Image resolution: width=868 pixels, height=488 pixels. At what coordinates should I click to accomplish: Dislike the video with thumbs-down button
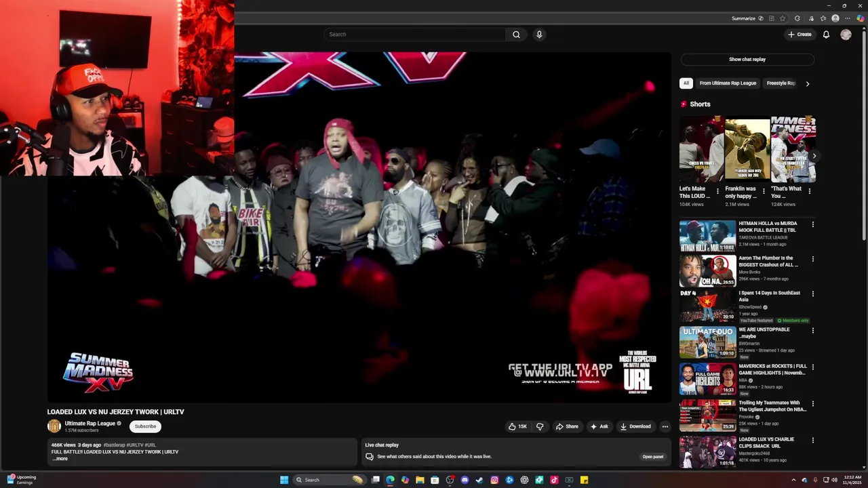click(540, 426)
